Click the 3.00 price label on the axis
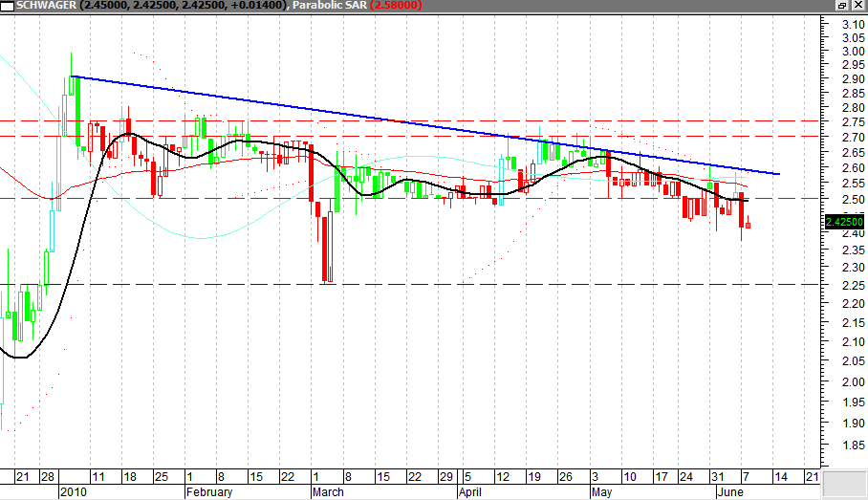The image size is (868, 500). pos(853,52)
